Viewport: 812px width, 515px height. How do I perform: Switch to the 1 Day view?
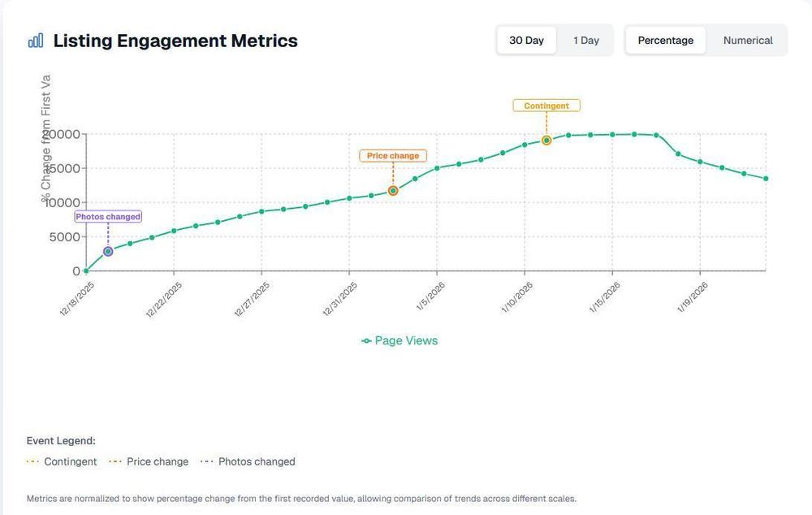(586, 39)
